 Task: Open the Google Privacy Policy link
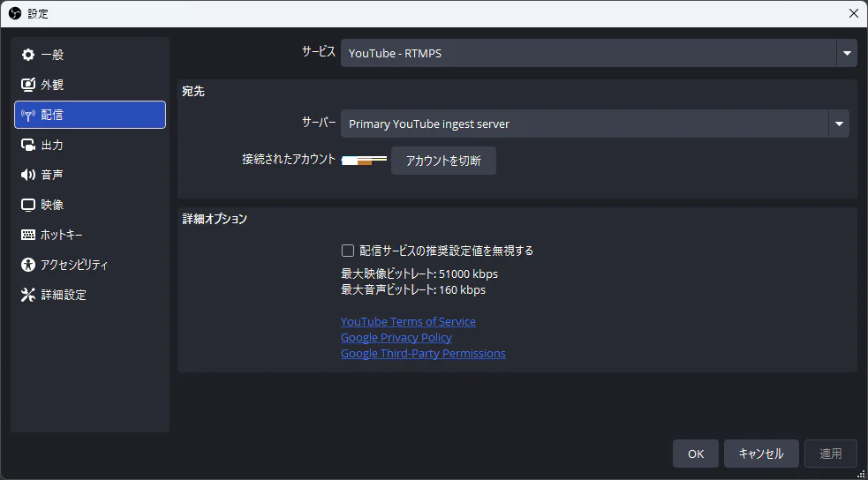coord(396,338)
